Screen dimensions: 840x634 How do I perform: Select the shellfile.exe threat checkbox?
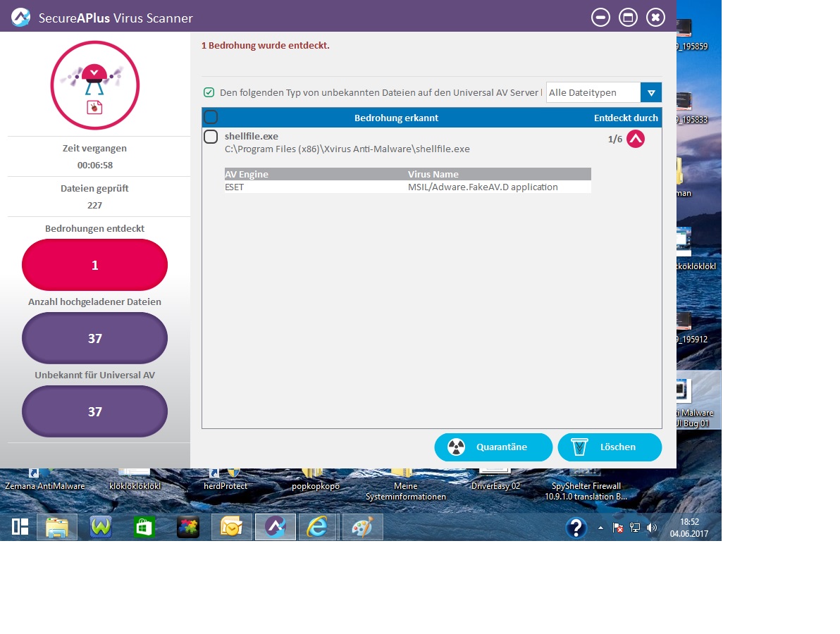point(211,137)
